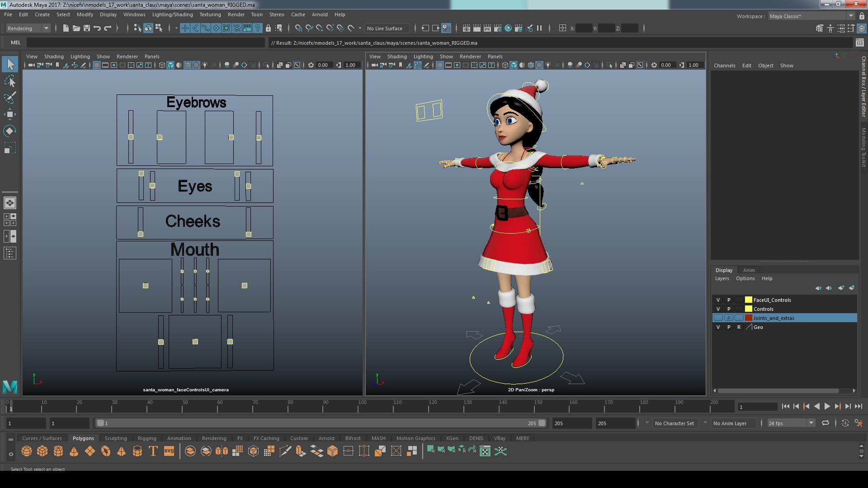This screenshot has width=868, height=488.
Task: Toggle visibility of Geo layer
Action: [718, 327]
